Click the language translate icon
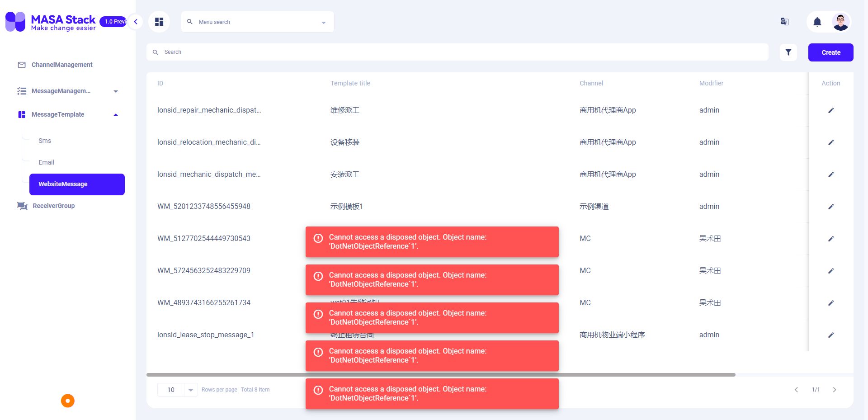Screen dimensions: 868x420 785,22
